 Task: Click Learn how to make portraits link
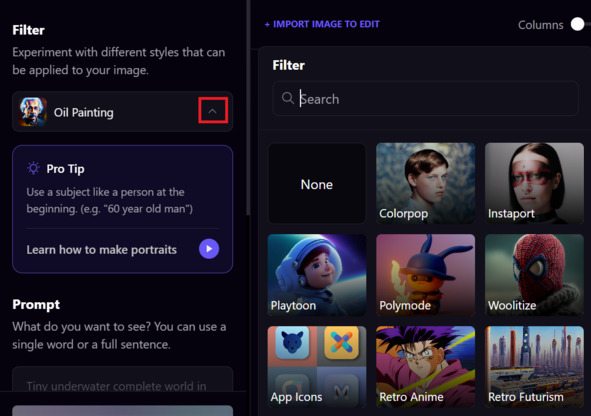[101, 249]
